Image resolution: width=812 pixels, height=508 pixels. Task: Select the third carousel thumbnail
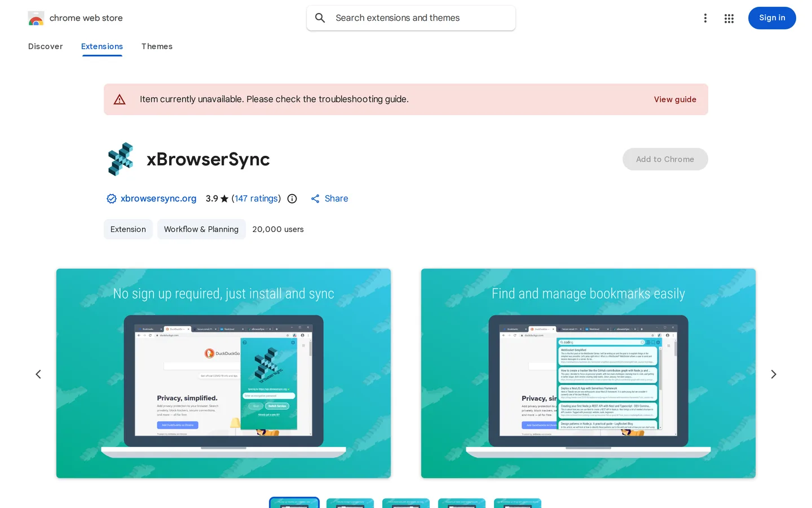(406, 503)
